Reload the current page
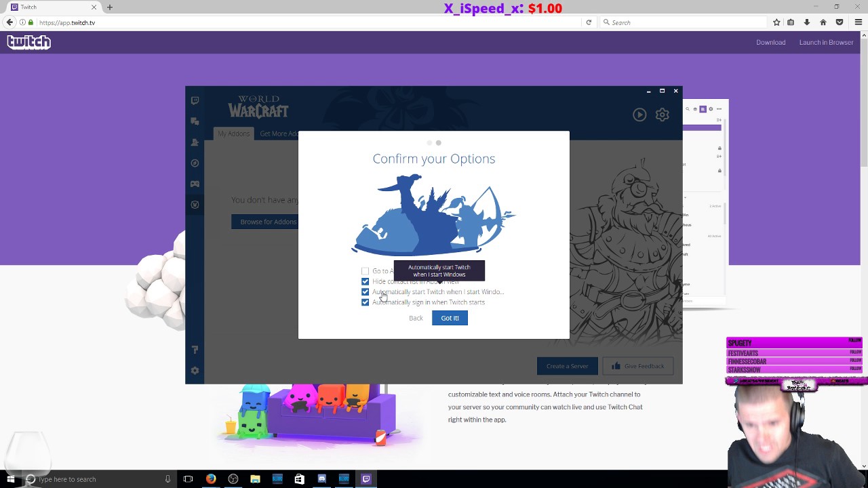Viewport: 868px width, 488px height. pos(589,22)
